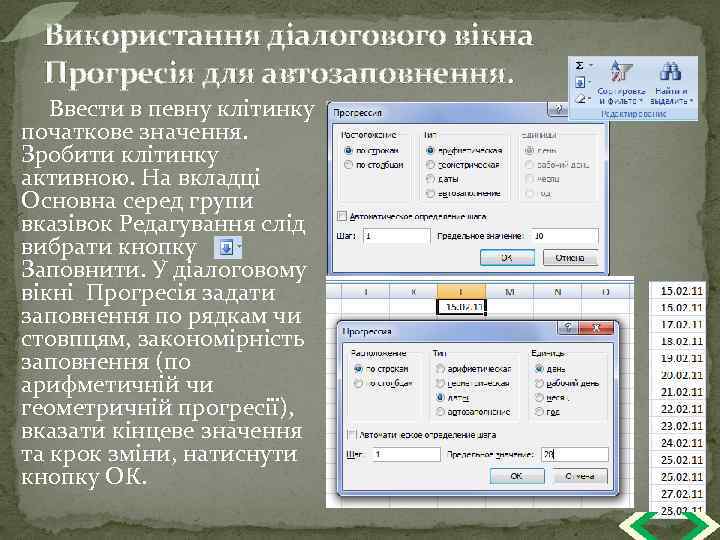Click 'Предельное значение' field containing 28
The height and width of the screenshot is (540, 720).
click(575, 454)
